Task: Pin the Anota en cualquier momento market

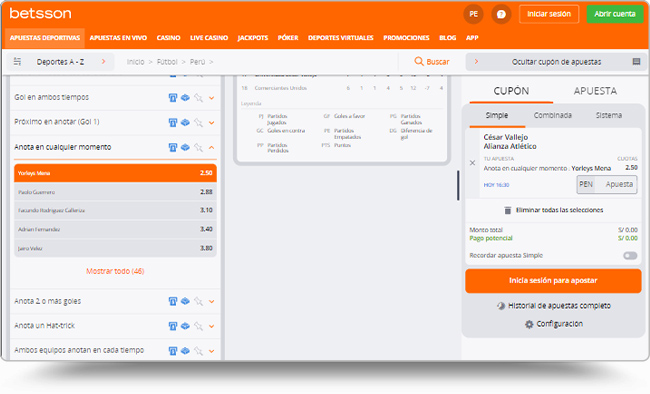Action: [199, 148]
